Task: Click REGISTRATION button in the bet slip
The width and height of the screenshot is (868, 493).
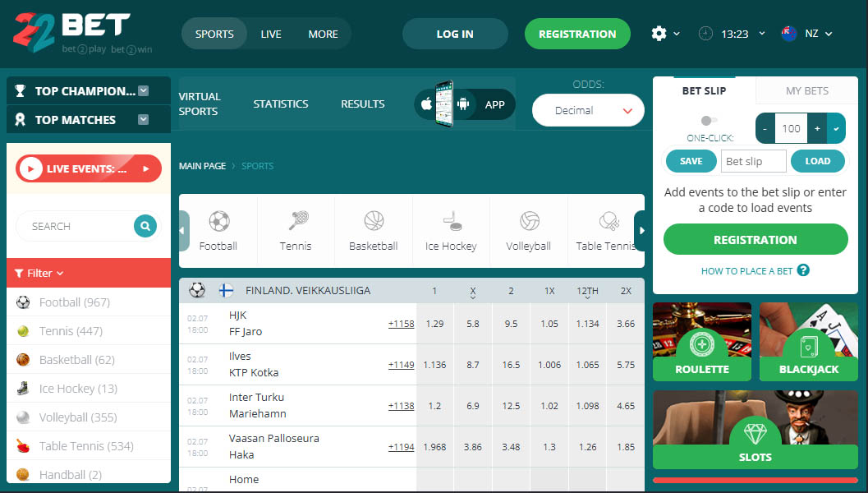Action: (x=755, y=239)
